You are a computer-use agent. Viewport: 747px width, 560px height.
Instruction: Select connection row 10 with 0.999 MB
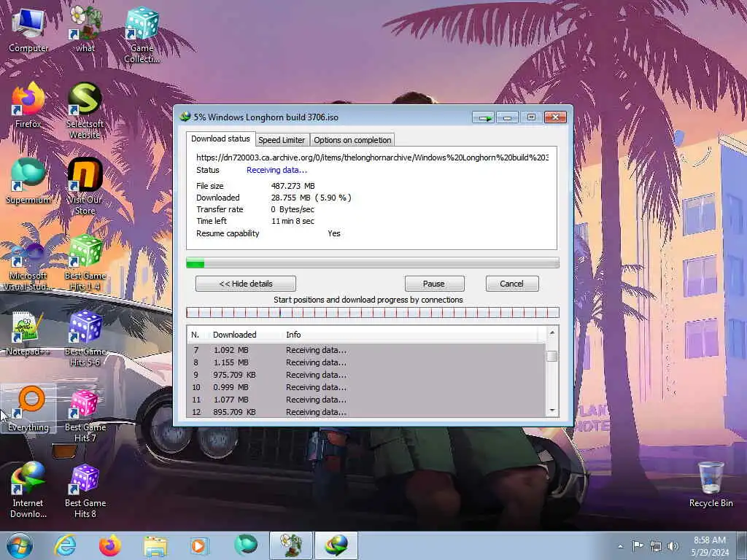point(366,387)
